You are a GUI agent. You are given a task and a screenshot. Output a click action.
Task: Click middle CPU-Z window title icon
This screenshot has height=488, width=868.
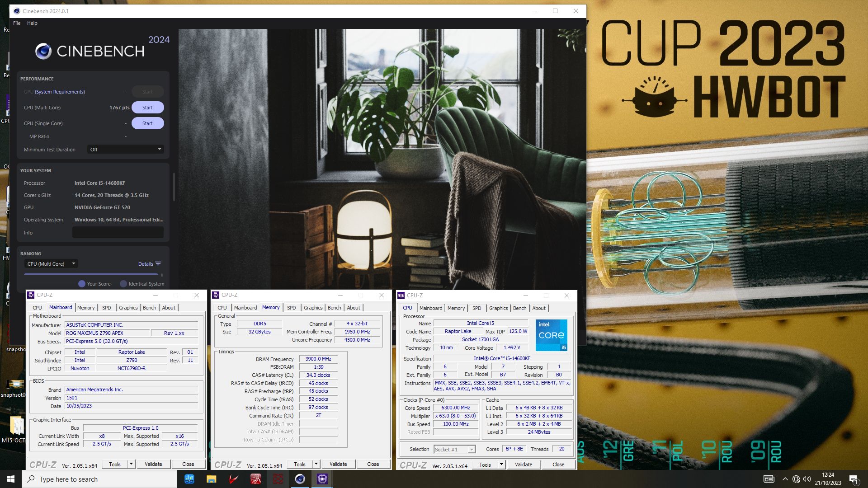click(x=216, y=295)
